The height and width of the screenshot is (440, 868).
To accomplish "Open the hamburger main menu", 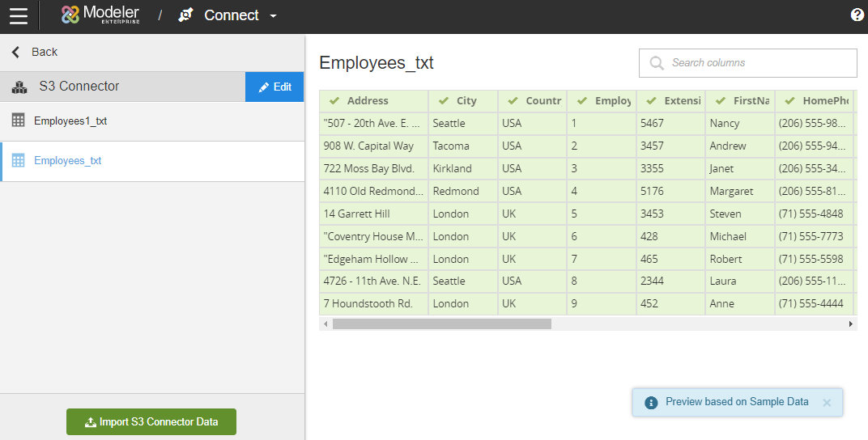I will pyautogui.click(x=19, y=15).
